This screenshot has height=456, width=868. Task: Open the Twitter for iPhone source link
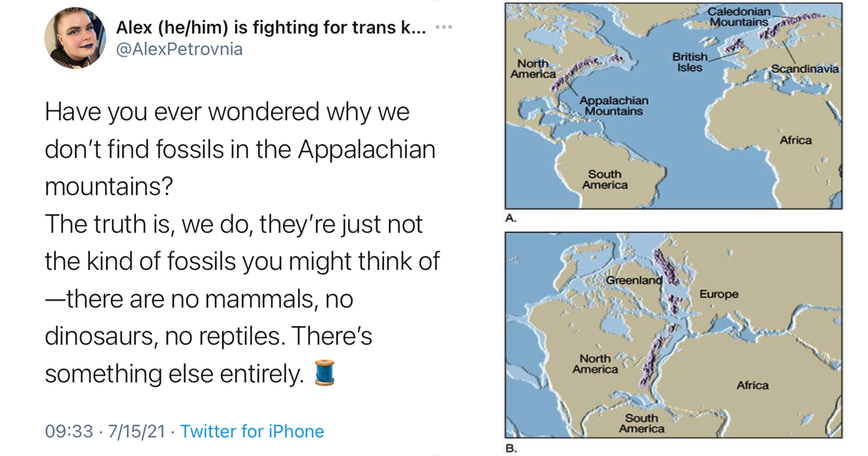point(252,431)
